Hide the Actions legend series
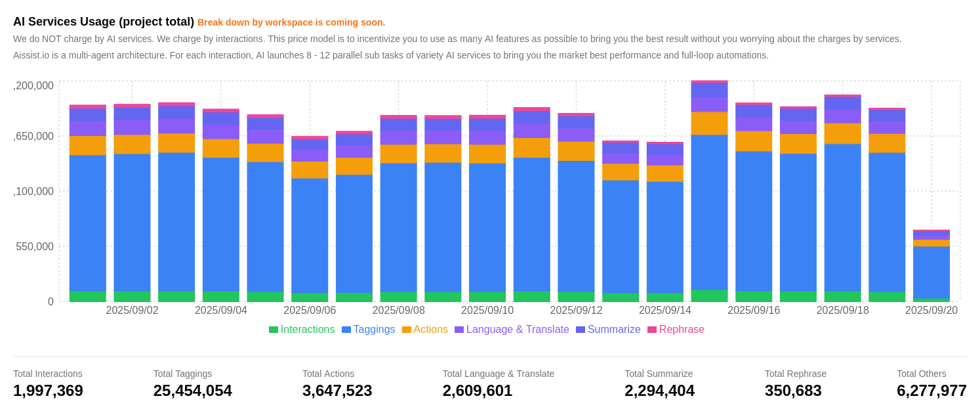The height and width of the screenshot is (415, 980). click(x=430, y=330)
